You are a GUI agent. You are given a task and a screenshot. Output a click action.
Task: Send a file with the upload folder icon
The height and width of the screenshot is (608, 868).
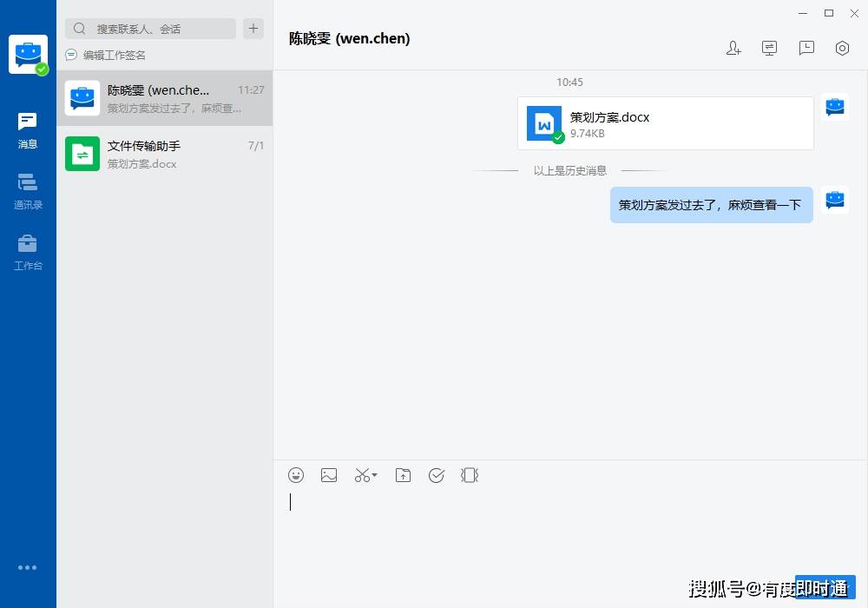(x=403, y=475)
